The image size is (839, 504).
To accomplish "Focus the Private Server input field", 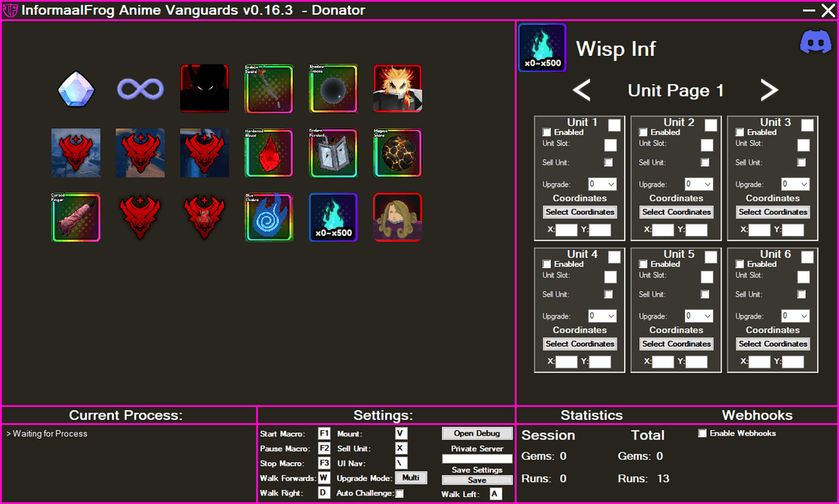I will tap(477, 458).
